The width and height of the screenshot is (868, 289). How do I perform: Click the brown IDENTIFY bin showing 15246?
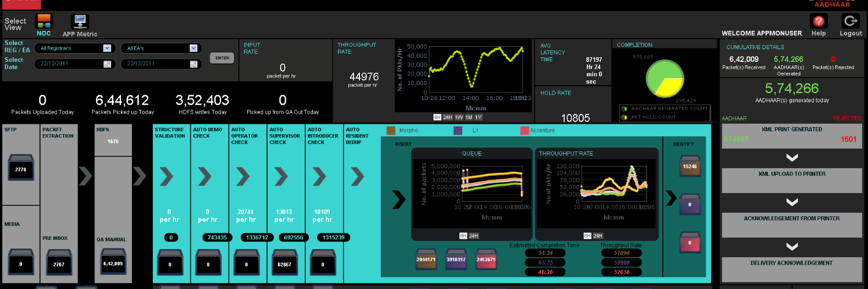click(x=690, y=165)
